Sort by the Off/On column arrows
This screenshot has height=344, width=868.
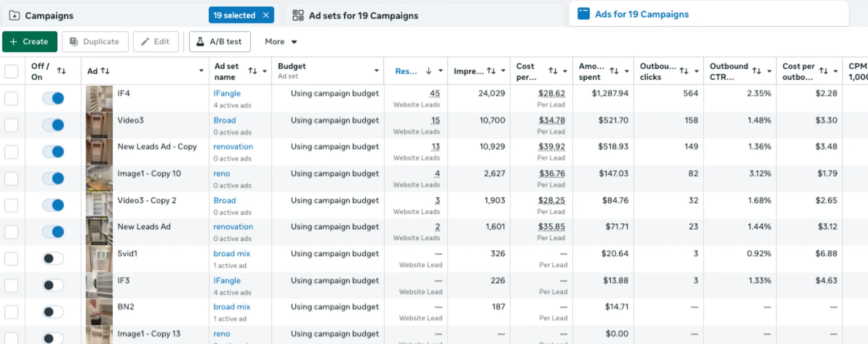pos(61,71)
